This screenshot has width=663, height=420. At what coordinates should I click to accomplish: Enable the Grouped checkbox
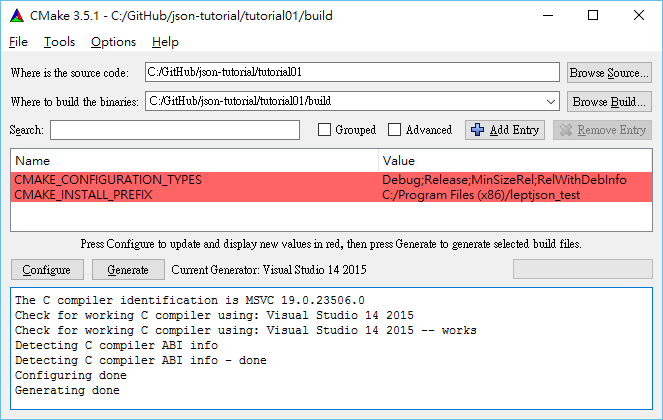tap(325, 130)
